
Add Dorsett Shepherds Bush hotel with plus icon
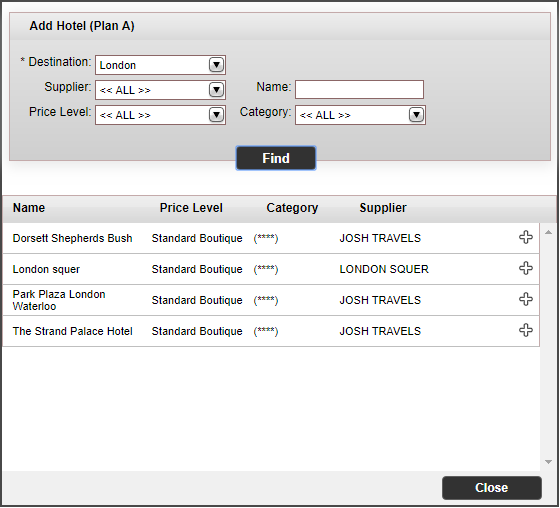525,238
